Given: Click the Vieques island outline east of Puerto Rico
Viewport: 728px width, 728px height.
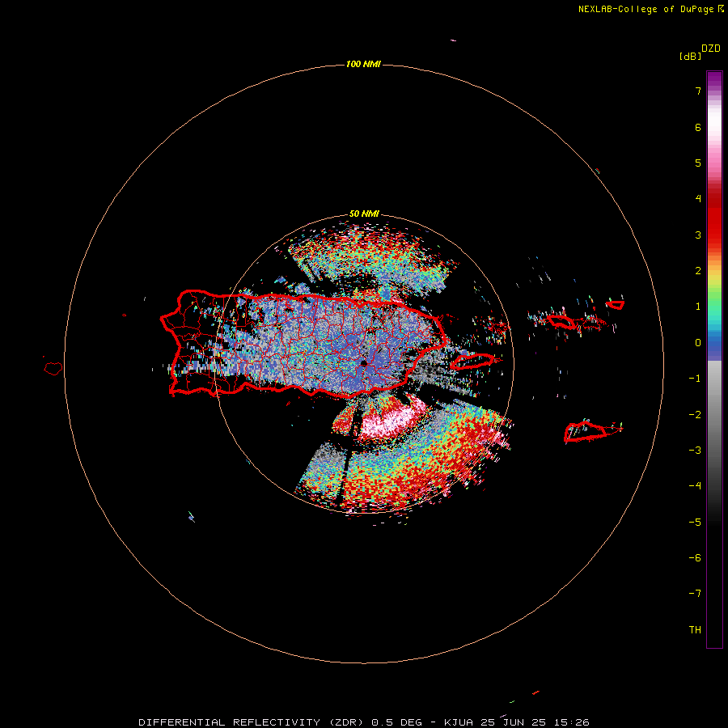Looking at the screenshot, I should [472, 361].
